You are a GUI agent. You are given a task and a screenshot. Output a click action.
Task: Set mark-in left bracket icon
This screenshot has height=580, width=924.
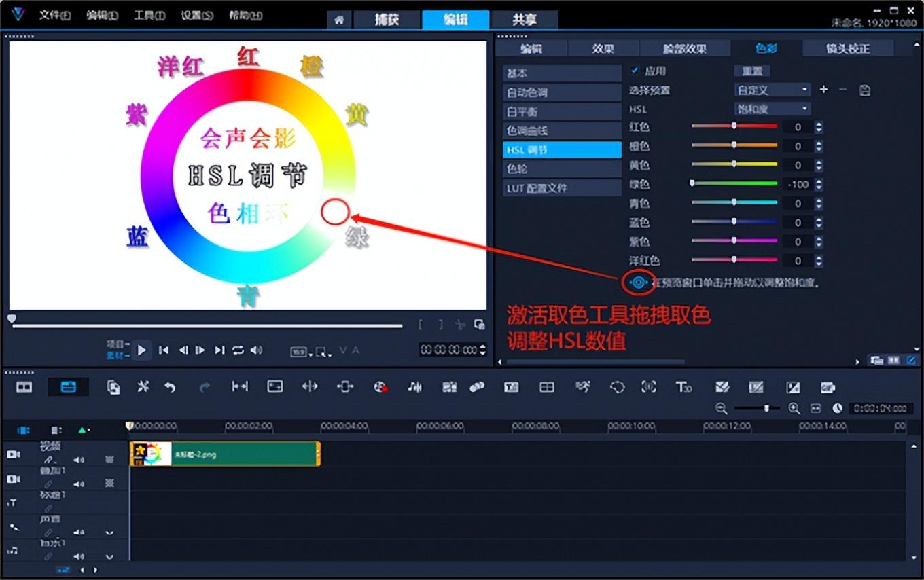422,325
